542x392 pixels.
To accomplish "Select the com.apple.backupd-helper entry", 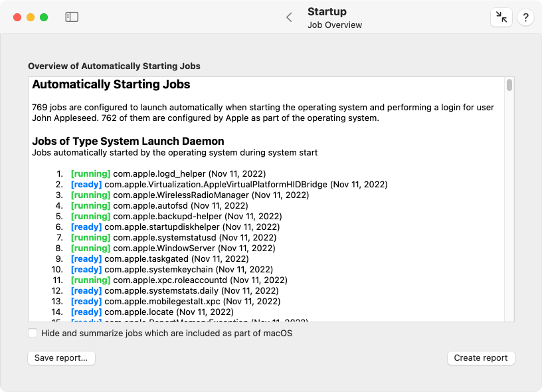I will tap(176, 217).
